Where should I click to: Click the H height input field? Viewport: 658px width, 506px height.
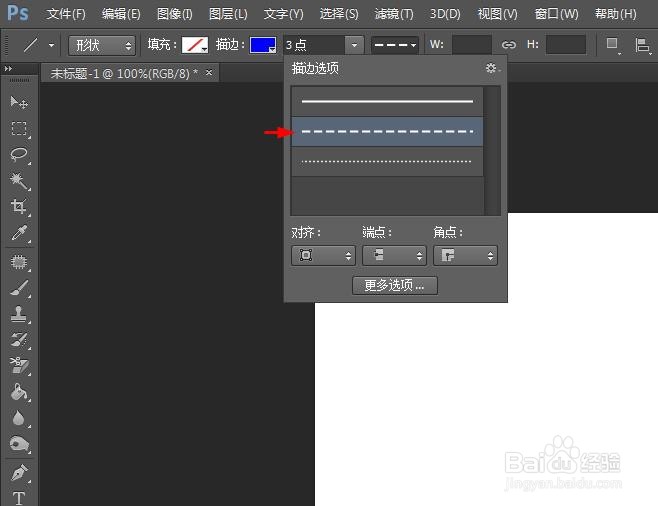[x=566, y=44]
